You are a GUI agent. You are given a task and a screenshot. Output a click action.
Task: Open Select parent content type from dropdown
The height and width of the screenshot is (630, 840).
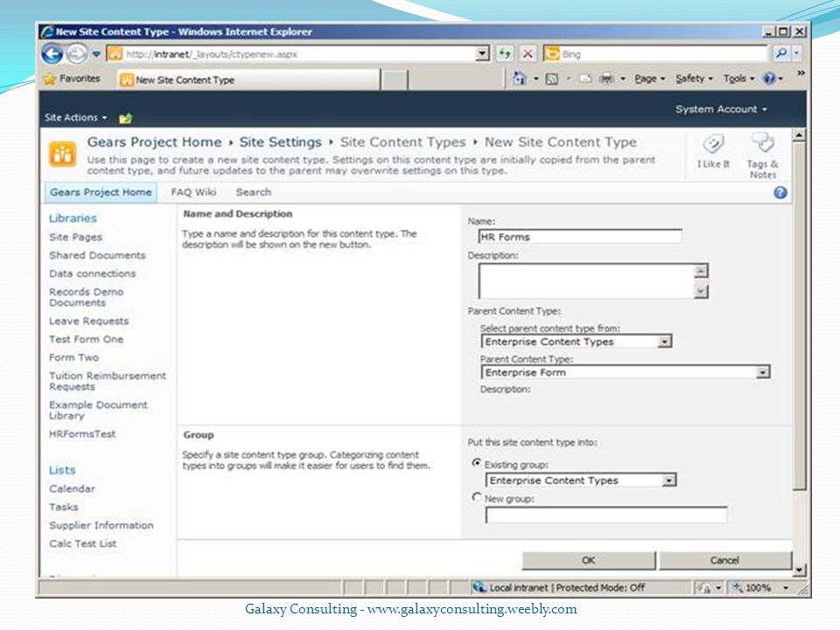(x=664, y=341)
